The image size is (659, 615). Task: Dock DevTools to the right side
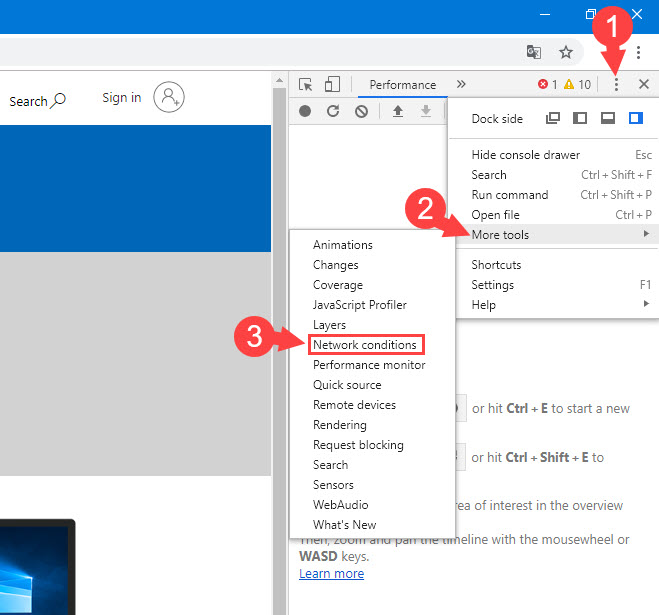coord(635,118)
